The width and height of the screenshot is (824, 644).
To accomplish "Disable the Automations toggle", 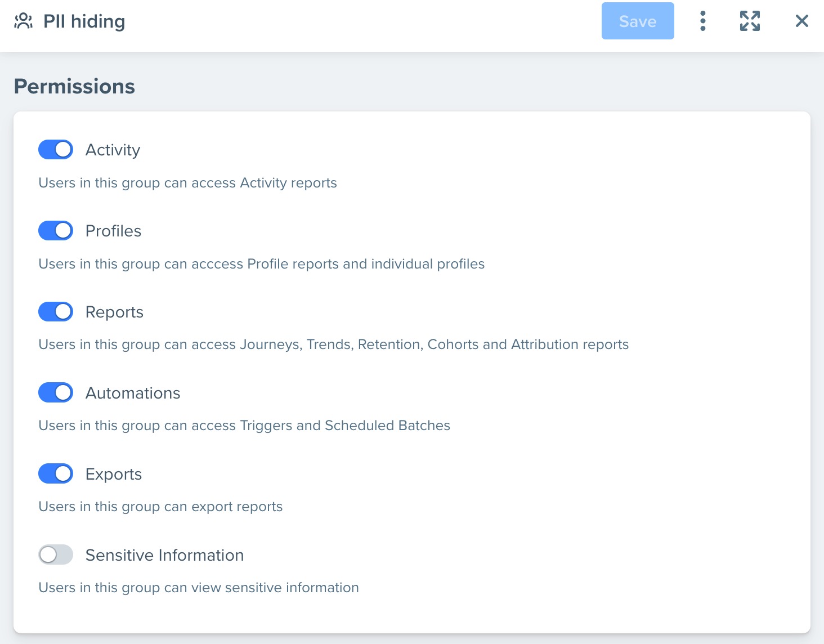I will coord(56,393).
